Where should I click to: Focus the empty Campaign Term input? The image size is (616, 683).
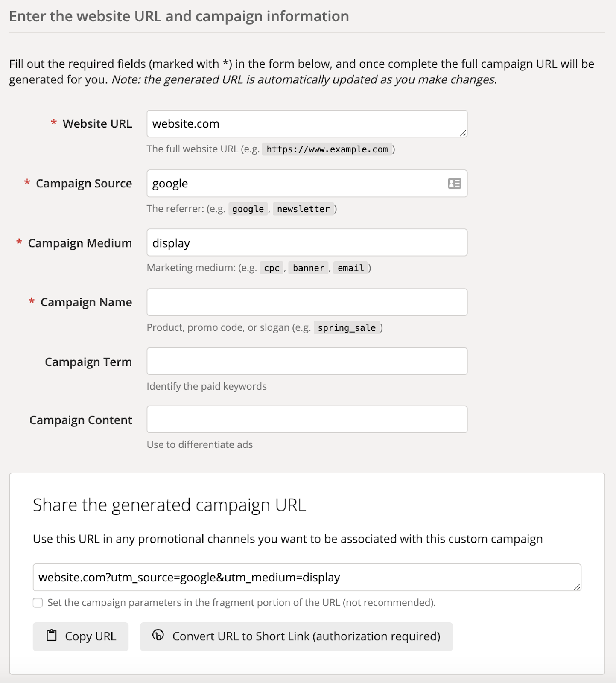(x=307, y=362)
